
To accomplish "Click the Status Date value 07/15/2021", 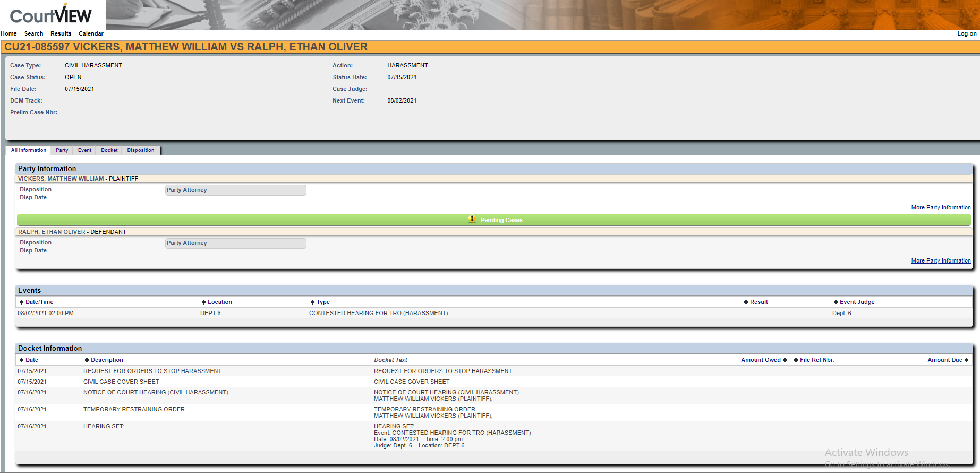I will click(x=402, y=78).
